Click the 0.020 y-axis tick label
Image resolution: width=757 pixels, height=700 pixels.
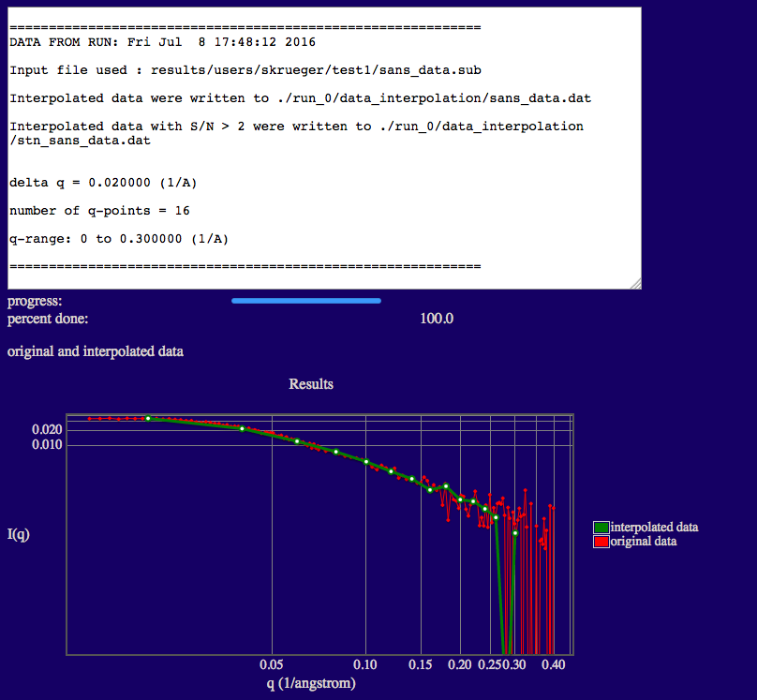coord(47,429)
